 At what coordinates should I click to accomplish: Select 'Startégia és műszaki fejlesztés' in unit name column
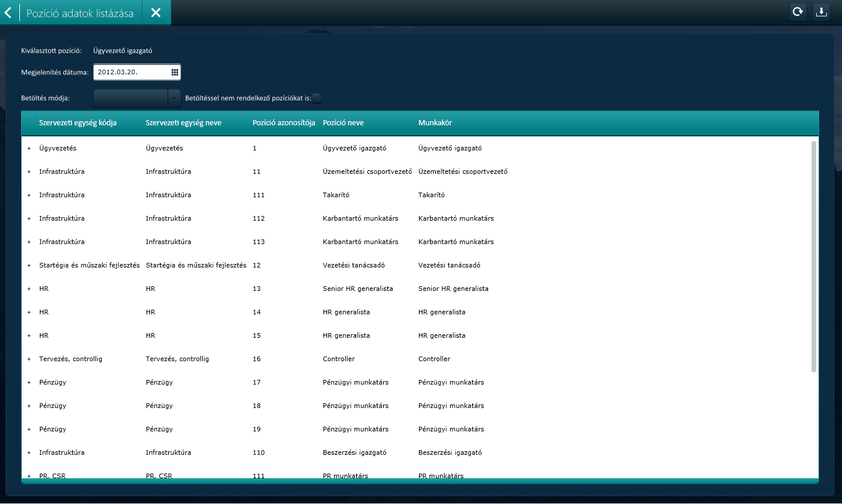196,265
